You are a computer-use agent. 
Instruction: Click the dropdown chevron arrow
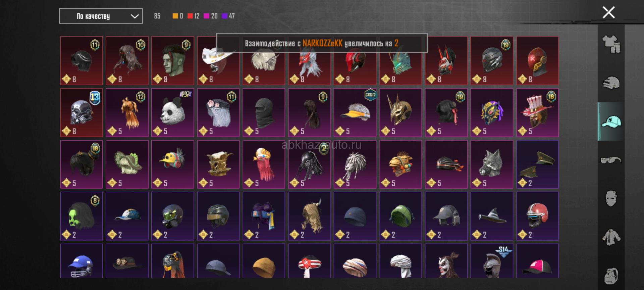(135, 16)
